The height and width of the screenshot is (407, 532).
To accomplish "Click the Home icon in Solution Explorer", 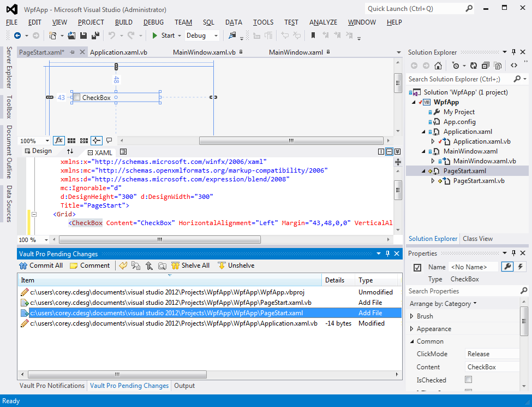I will (438, 66).
